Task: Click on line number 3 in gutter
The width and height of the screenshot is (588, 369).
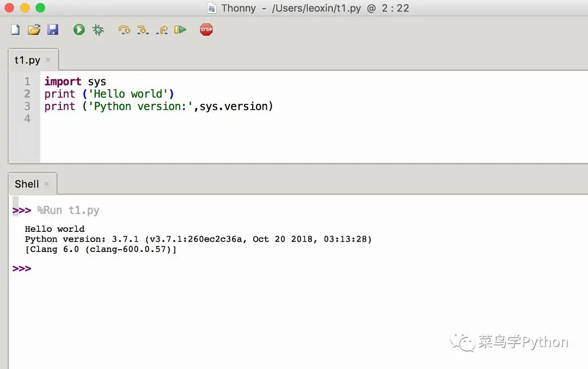Action: coord(27,106)
